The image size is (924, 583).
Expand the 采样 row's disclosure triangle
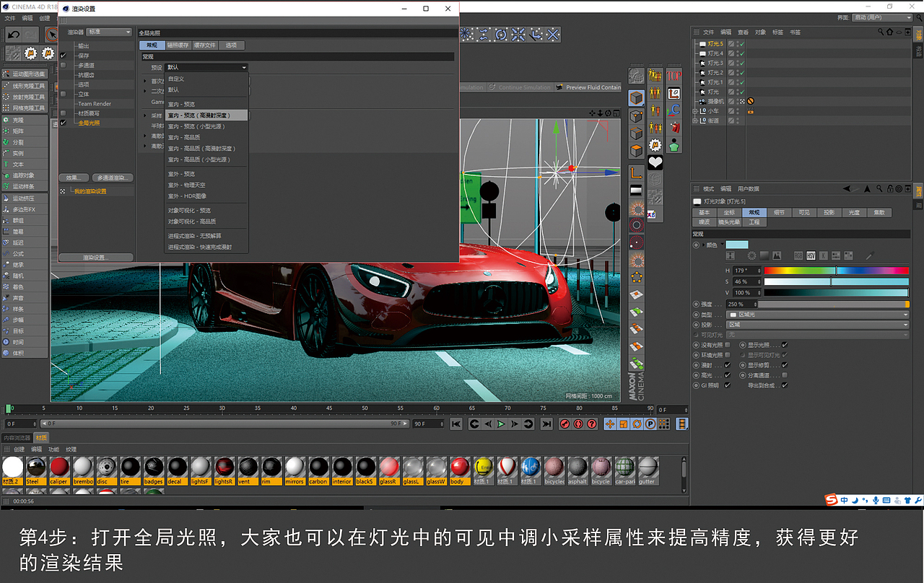point(144,115)
